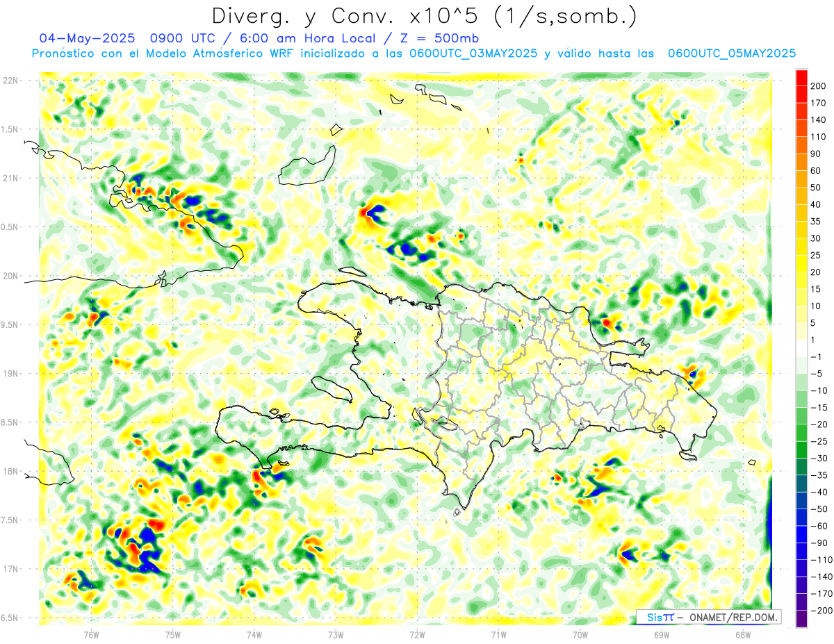Click the red swatch atop the color bar
834x644 pixels.
pos(802,78)
